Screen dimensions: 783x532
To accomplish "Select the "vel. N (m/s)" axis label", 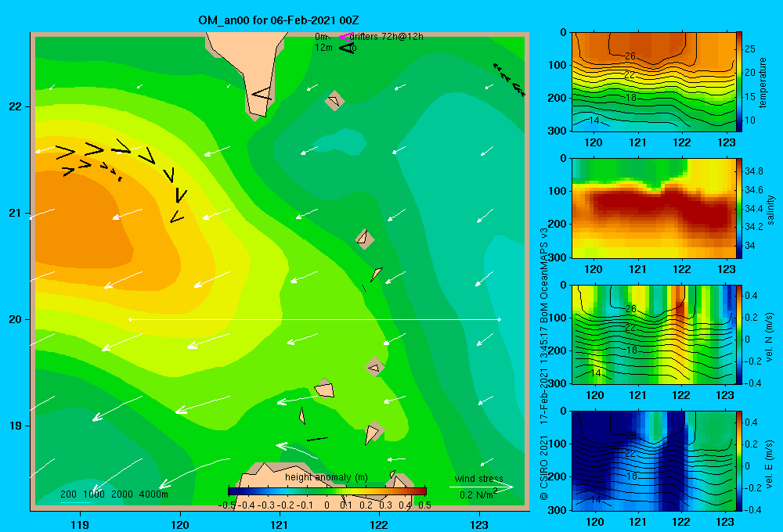I will (x=769, y=337).
